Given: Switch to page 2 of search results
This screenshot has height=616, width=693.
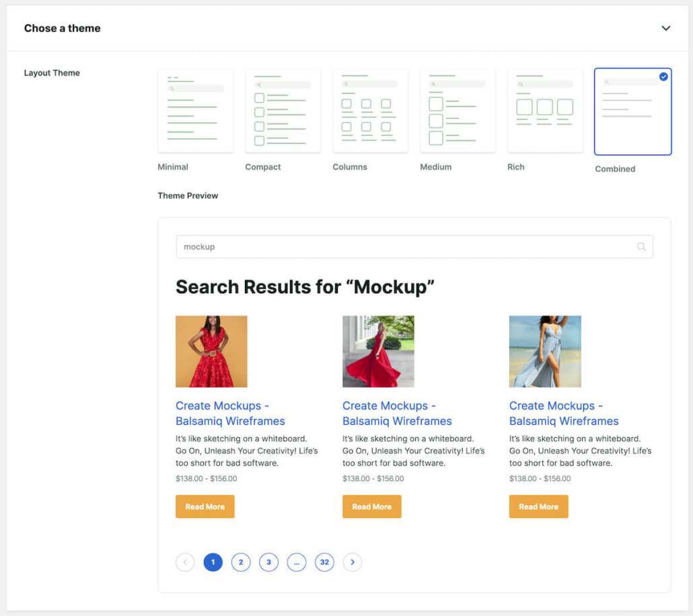Looking at the screenshot, I should tap(241, 562).
